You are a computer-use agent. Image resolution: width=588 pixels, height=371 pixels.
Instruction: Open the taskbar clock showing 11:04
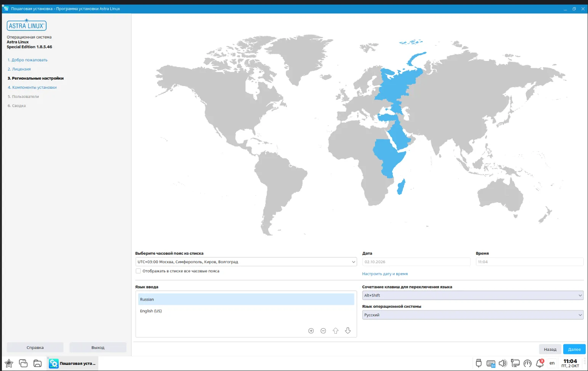point(570,363)
